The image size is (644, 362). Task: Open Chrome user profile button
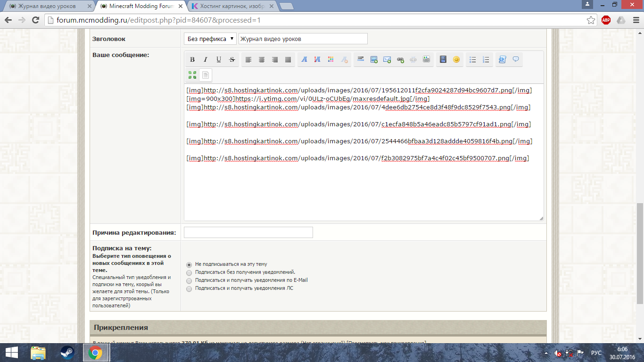[x=587, y=4]
